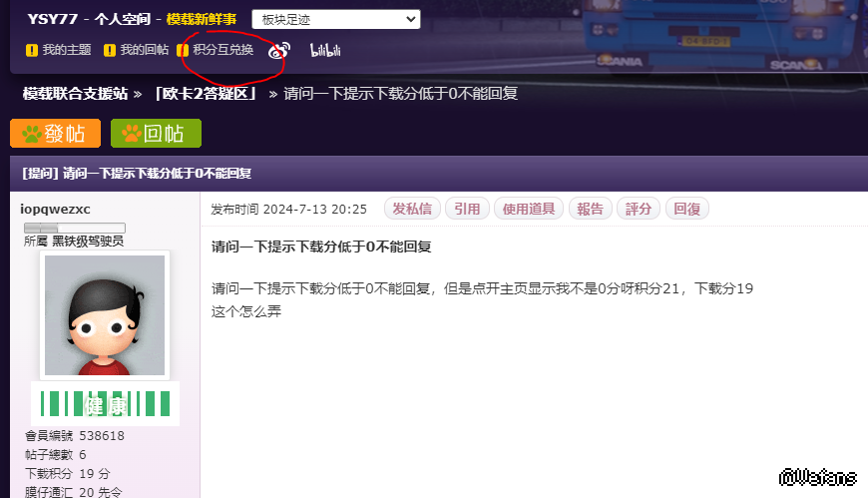The height and width of the screenshot is (498, 868).
Task: Click the green 回帖 button
Action: (x=156, y=134)
